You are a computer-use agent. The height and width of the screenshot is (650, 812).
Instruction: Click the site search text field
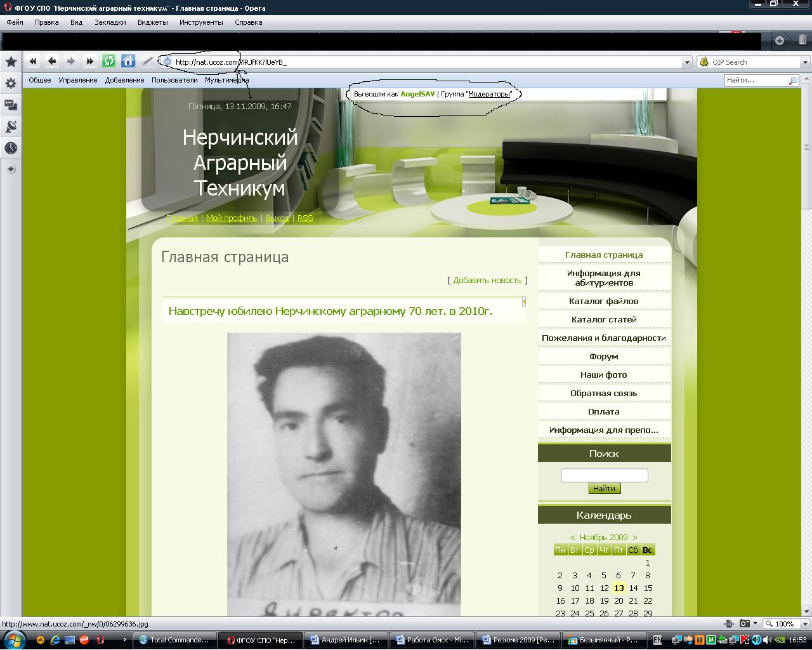[604, 475]
